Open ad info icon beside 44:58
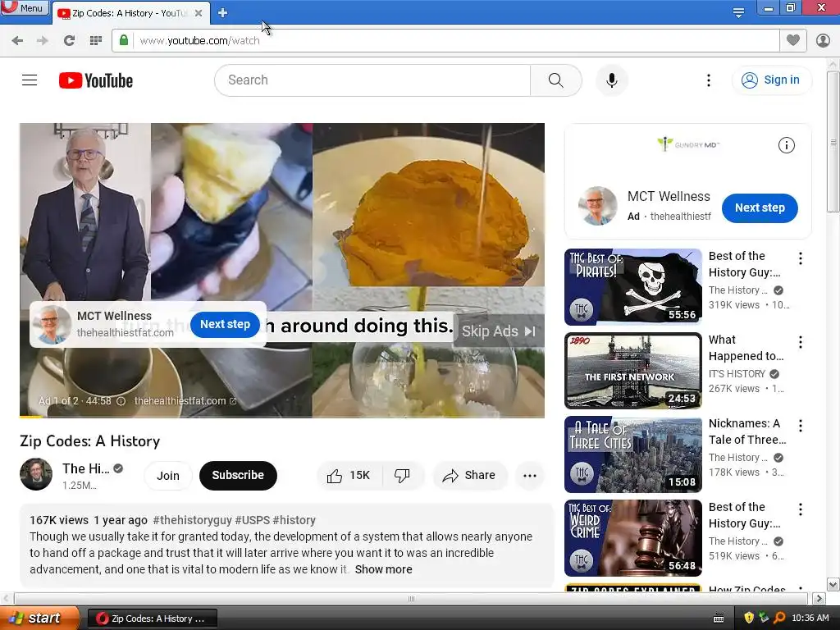The height and width of the screenshot is (630, 840). click(x=121, y=401)
